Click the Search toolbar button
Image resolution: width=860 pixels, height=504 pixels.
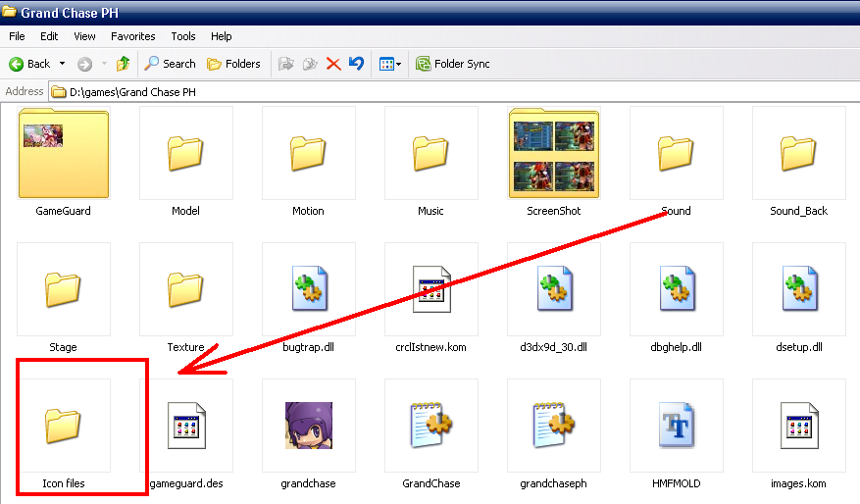click(x=170, y=64)
